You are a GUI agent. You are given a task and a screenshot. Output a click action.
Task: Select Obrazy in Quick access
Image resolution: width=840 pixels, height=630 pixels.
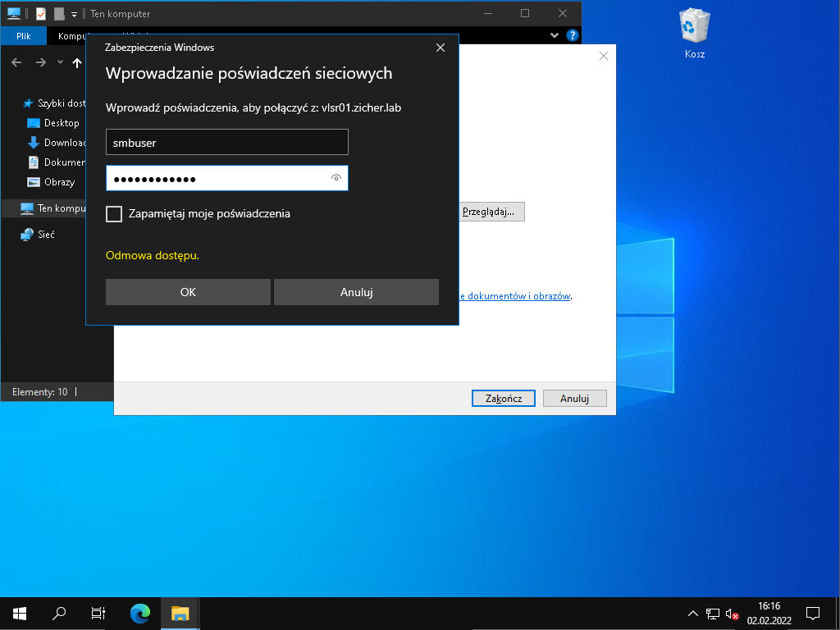coord(59,182)
